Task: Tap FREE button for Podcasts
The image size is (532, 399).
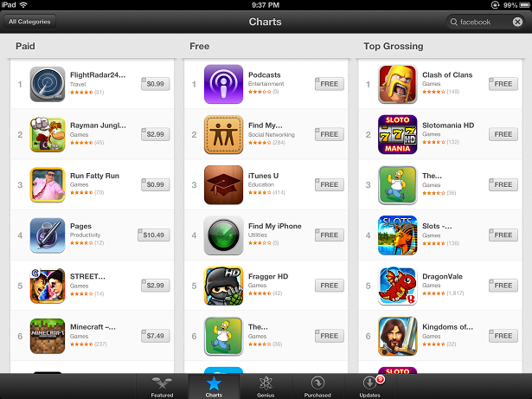Action: (x=329, y=84)
